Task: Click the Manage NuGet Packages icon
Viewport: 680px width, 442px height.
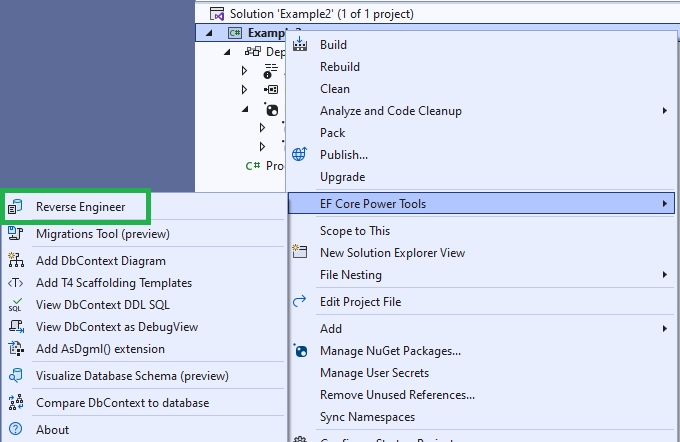Action: pyautogui.click(x=299, y=351)
